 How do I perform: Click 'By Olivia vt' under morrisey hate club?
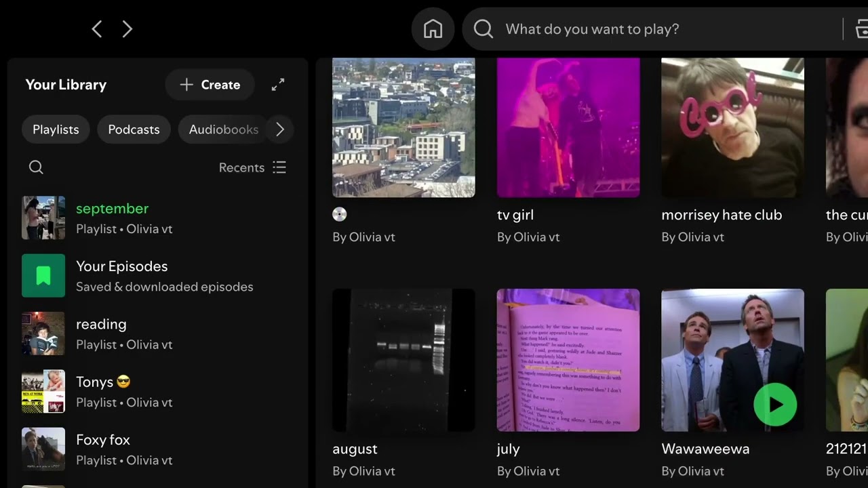click(x=692, y=237)
